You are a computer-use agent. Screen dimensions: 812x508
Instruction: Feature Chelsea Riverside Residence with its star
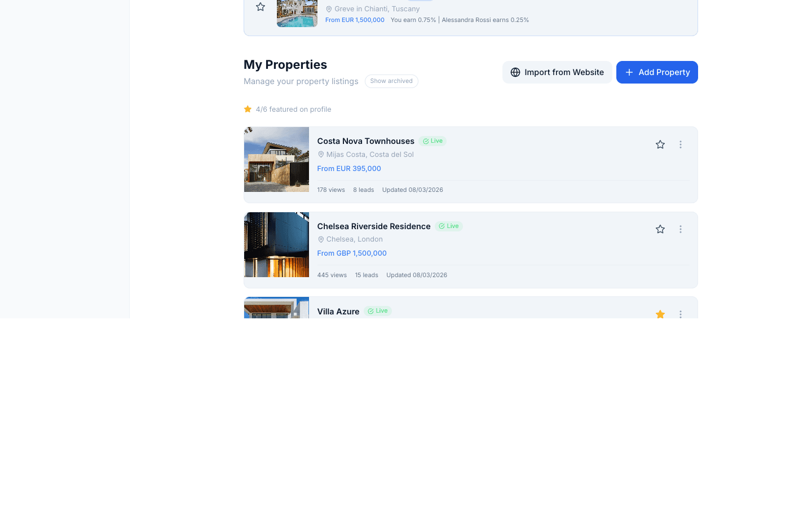click(x=660, y=229)
